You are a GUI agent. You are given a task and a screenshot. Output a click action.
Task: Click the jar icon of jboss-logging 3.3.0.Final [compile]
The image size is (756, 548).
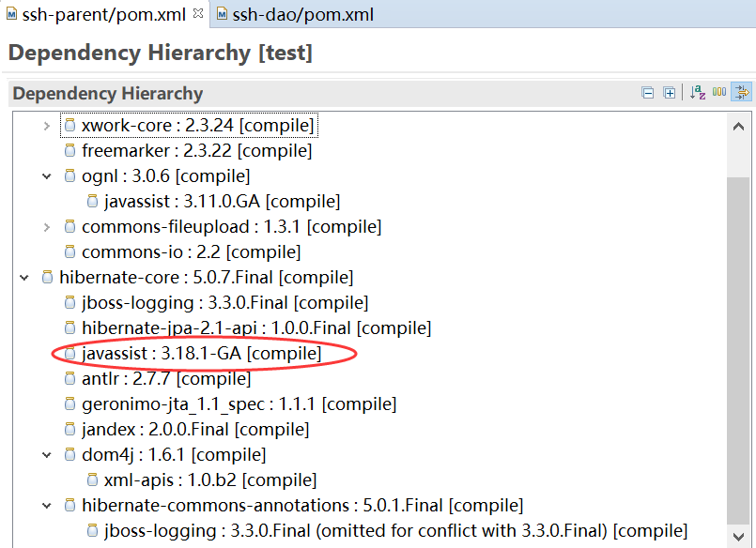pos(69,302)
